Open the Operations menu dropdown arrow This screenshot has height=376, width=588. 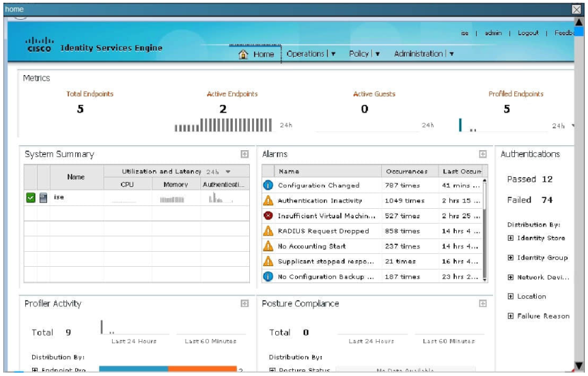333,54
